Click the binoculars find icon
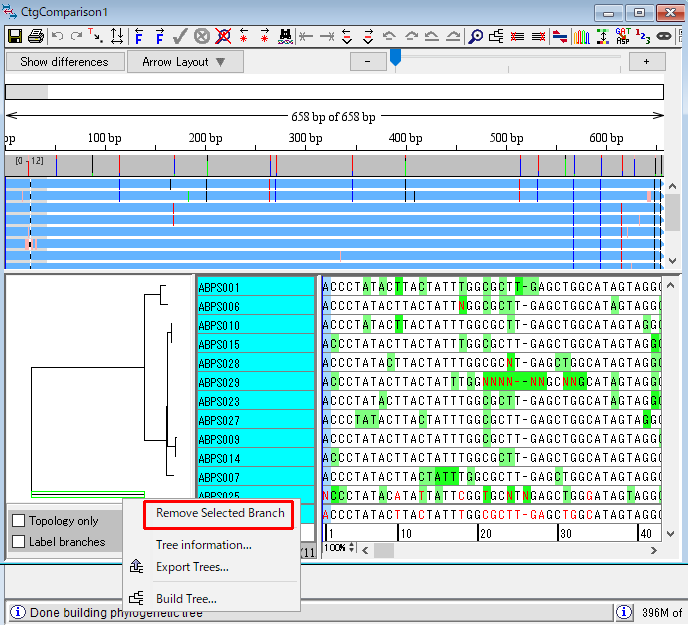The image size is (688, 625). 285,36
